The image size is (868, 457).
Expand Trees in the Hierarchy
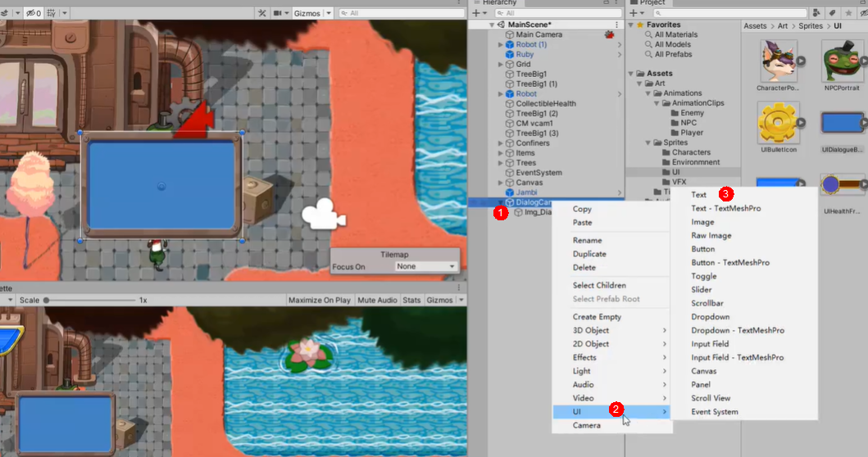[501, 163]
